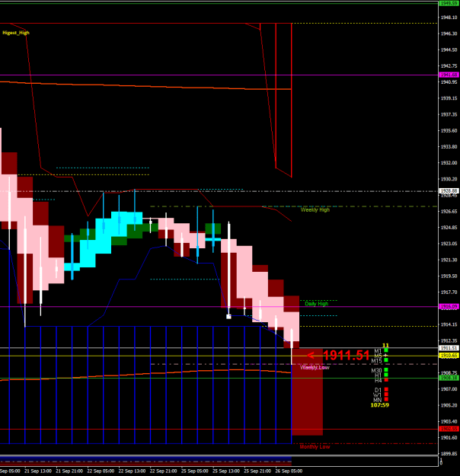Click the yellow 1910.65 price tag

click(449, 356)
